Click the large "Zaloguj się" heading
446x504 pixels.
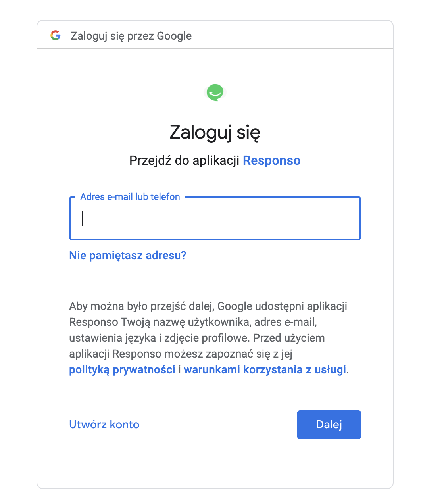click(x=215, y=132)
